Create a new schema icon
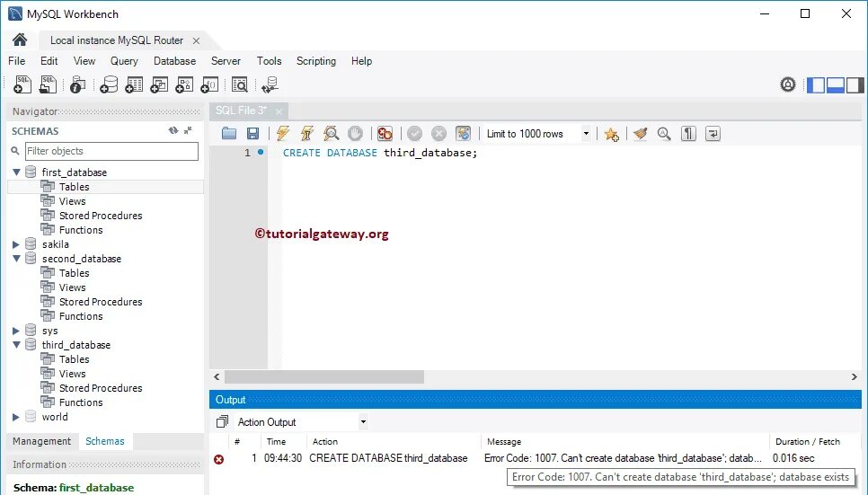This screenshot has height=495, width=868. point(109,84)
